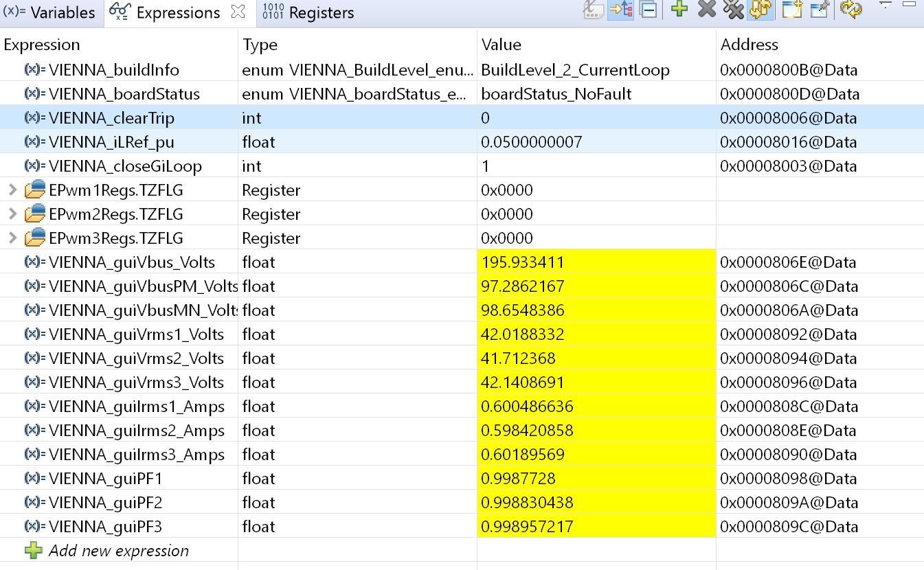Image resolution: width=924 pixels, height=570 pixels.
Task: Open the Registers tab
Action: point(308,12)
